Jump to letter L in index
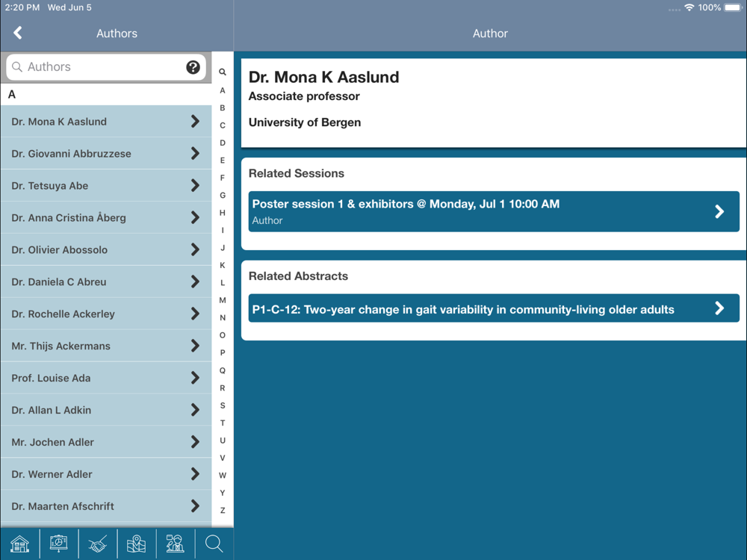 (x=223, y=283)
